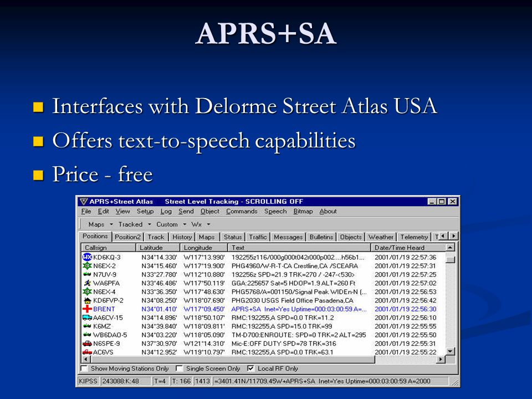This screenshot has height=399, width=532.
Task: Click the truck icon beside AA6CV-15
Action: pyautogui.click(x=87, y=318)
